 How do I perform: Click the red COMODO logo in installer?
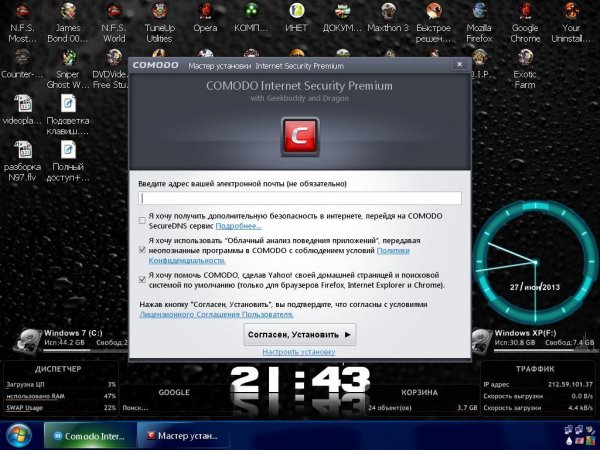(300, 137)
